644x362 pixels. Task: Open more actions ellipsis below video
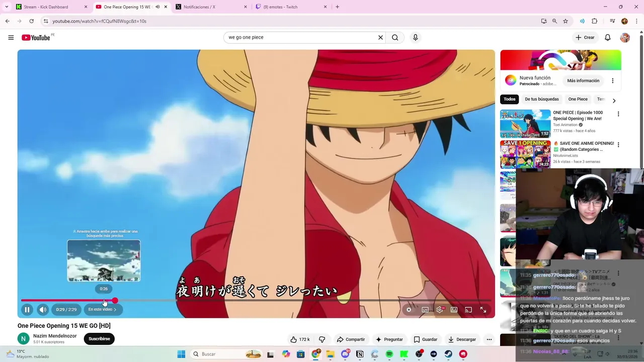[489, 339]
